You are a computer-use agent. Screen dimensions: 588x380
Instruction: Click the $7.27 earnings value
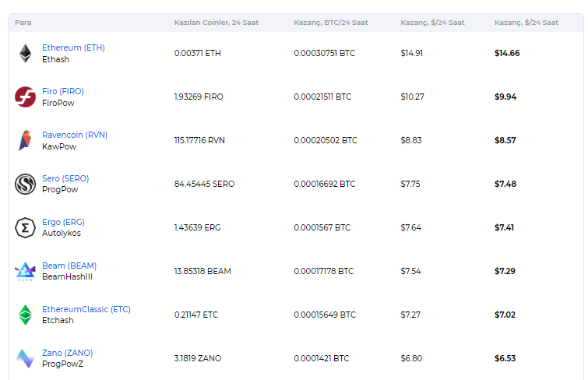click(x=410, y=315)
